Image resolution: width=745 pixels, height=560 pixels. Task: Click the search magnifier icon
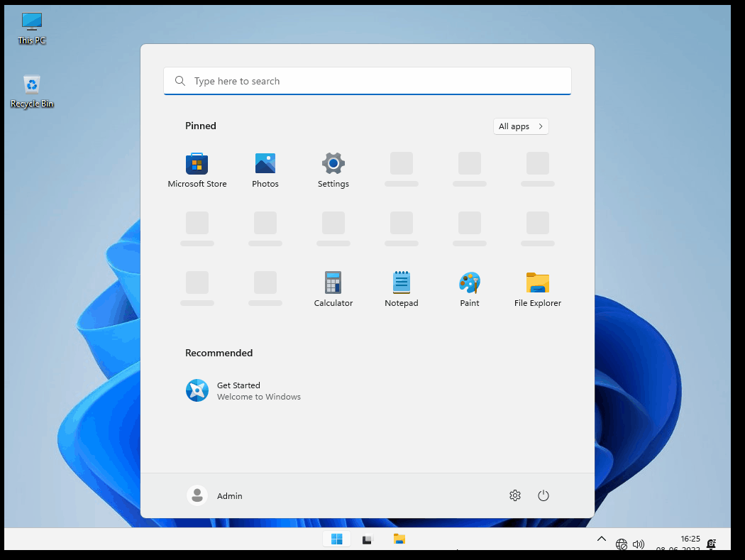(x=180, y=81)
